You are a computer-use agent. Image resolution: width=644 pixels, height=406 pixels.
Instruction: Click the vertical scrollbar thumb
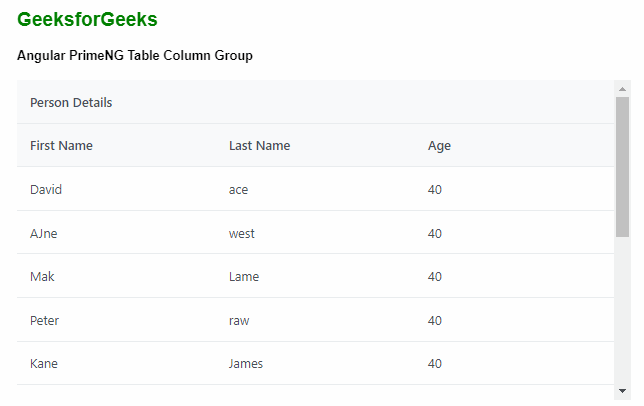pos(622,165)
